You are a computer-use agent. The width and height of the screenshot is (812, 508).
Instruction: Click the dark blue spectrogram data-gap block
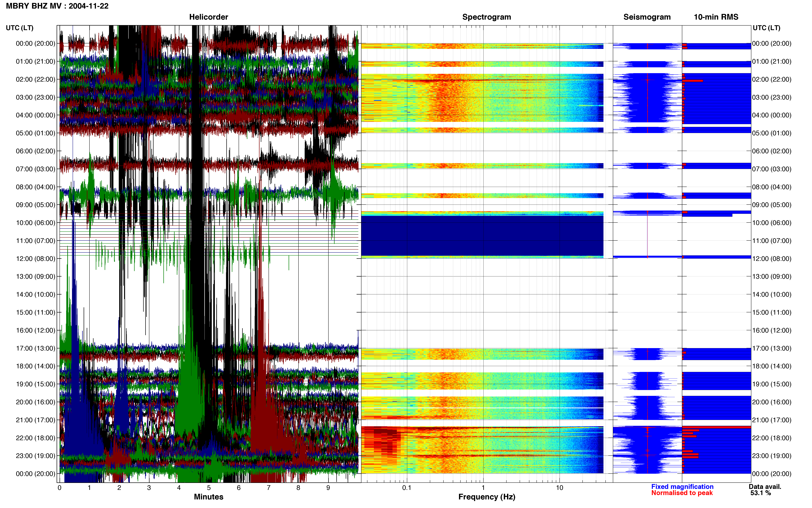click(482, 235)
